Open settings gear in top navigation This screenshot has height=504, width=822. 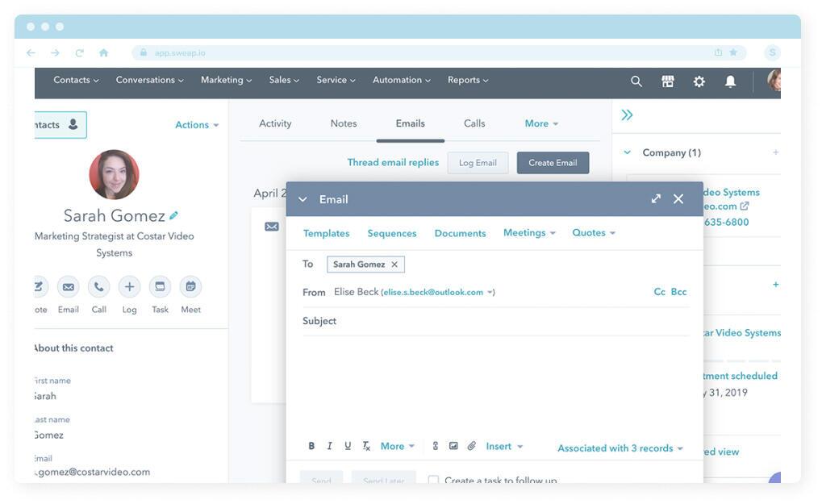699,81
